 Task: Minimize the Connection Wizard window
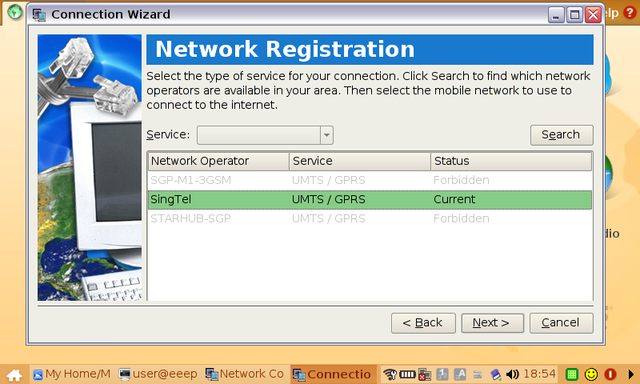point(556,15)
